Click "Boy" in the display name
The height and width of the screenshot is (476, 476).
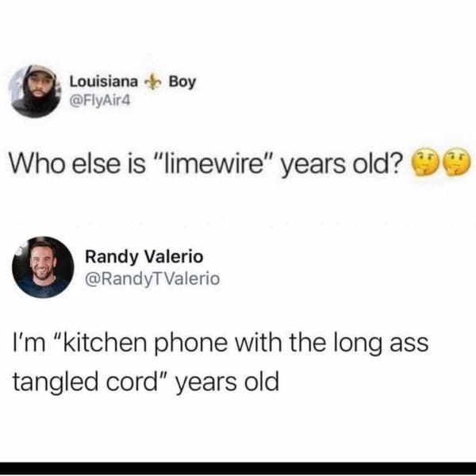182,83
